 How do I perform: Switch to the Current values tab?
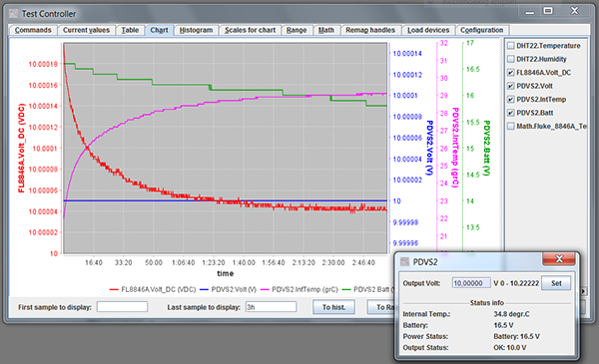pos(86,30)
